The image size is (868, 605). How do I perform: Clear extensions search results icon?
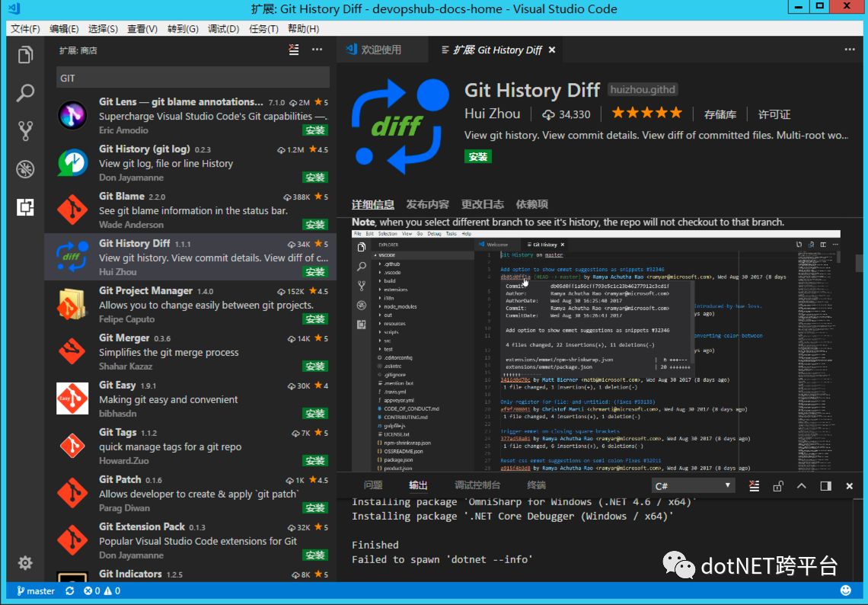pos(294,50)
